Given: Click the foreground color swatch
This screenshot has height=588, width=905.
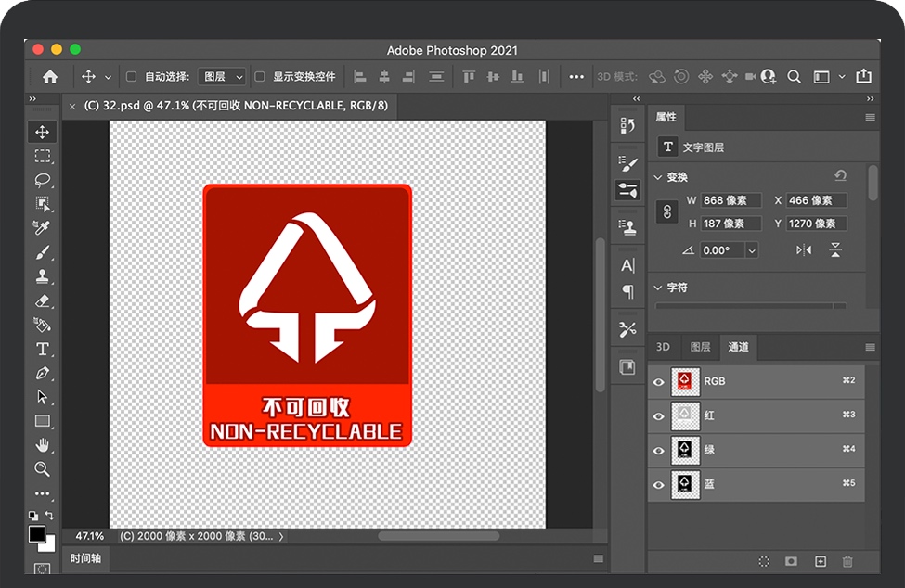Looking at the screenshot, I should [x=37, y=534].
